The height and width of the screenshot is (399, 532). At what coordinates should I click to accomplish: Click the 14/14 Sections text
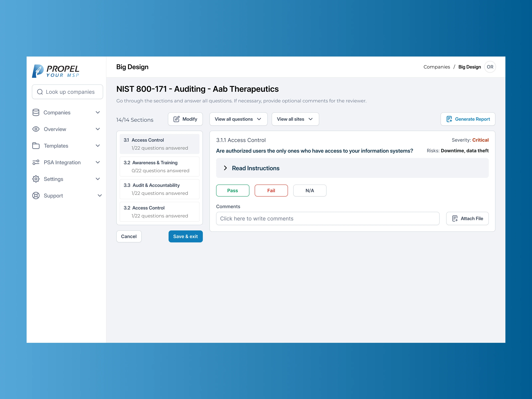click(x=135, y=120)
